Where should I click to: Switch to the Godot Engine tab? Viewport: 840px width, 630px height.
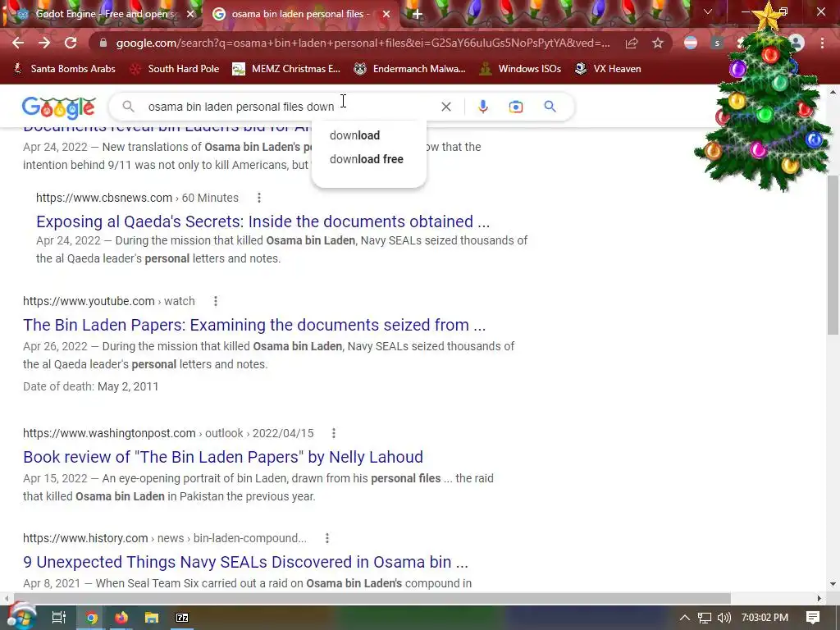tap(102, 14)
